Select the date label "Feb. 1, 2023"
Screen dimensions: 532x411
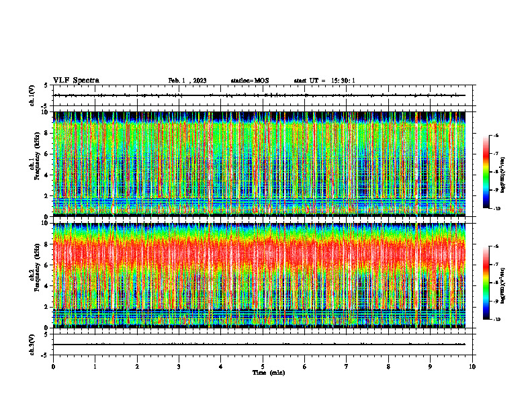(x=187, y=81)
